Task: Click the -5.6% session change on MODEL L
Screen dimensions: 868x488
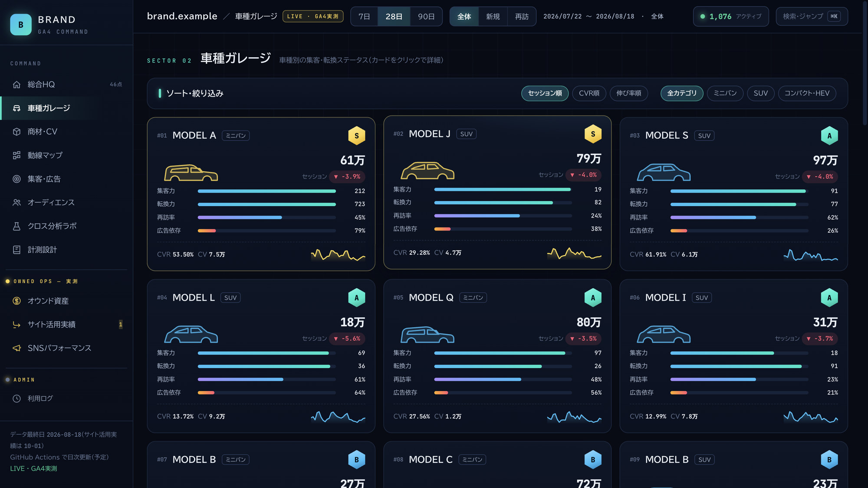Action: coord(347,339)
